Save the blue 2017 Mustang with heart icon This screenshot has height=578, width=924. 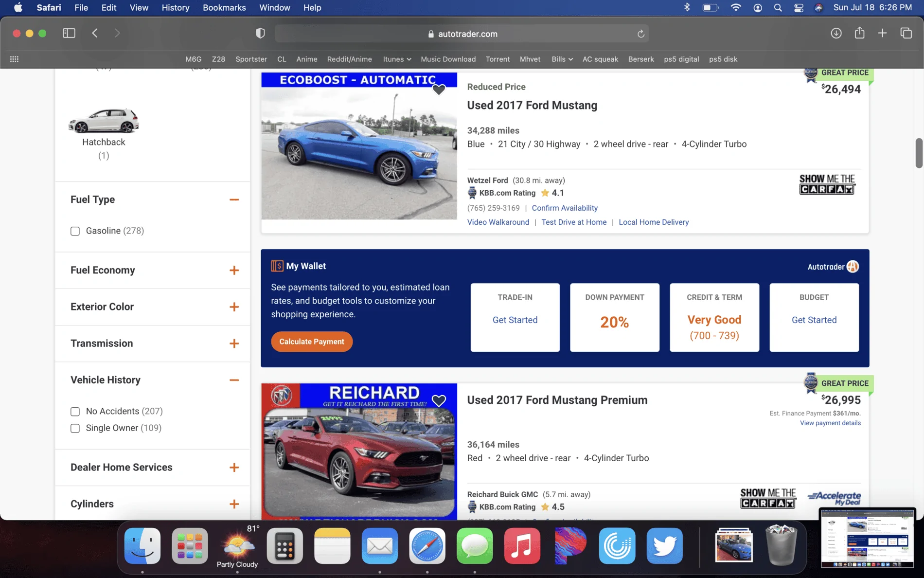tap(439, 90)
